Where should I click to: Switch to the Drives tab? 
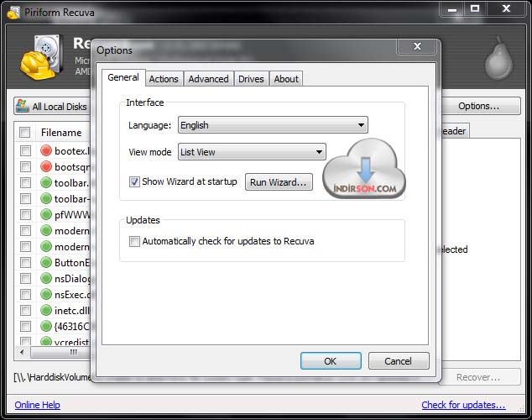point(251,79)
